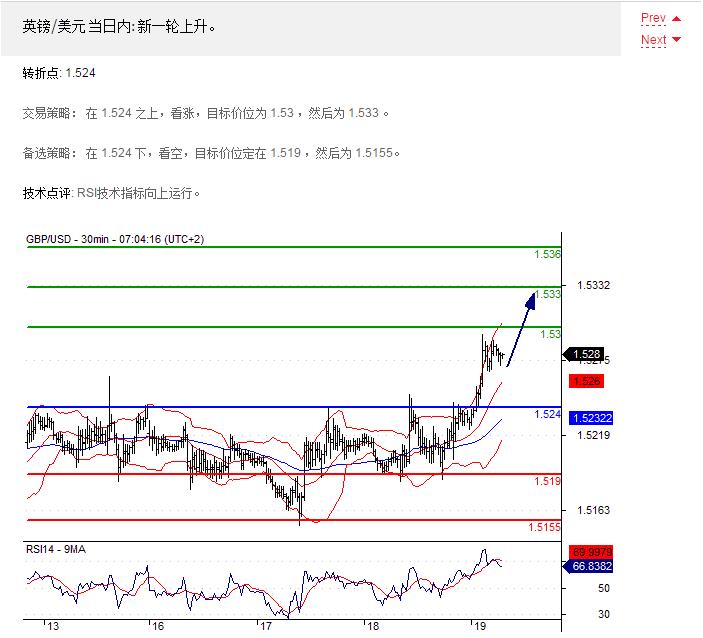The width and height of the screenshot is (703, 638).
Task: Click the red 69.9979 RSI value tag
Action: pyautogui.click(x=591, y=551)
